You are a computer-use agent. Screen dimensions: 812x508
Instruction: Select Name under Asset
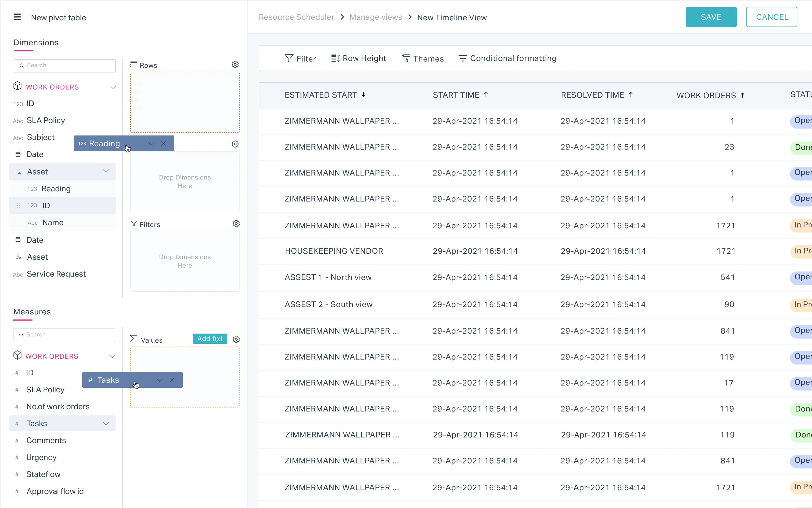click(53, 223)
